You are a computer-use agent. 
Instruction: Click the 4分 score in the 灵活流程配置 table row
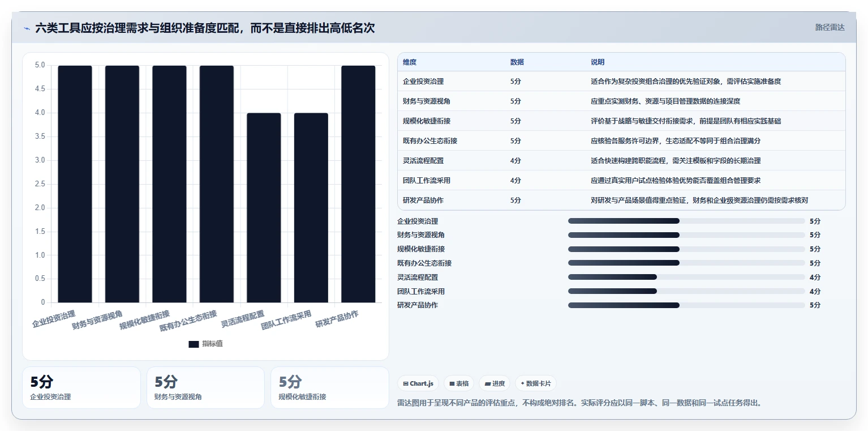(515, 161)
